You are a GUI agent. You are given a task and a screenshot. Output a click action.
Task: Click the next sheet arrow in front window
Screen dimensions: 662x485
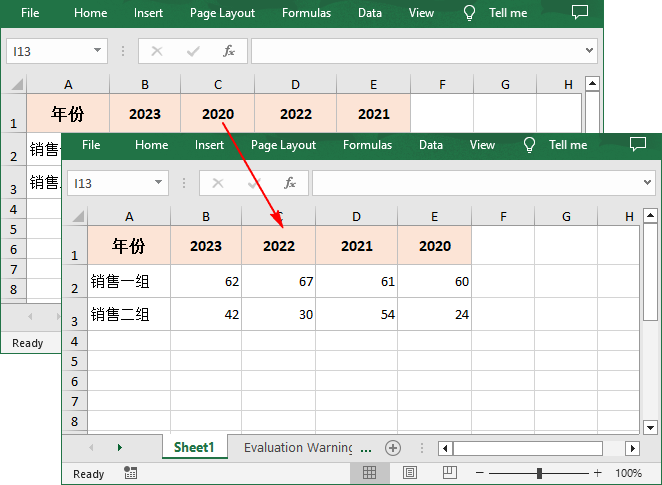pyautogui.click(x=120, y=447)
